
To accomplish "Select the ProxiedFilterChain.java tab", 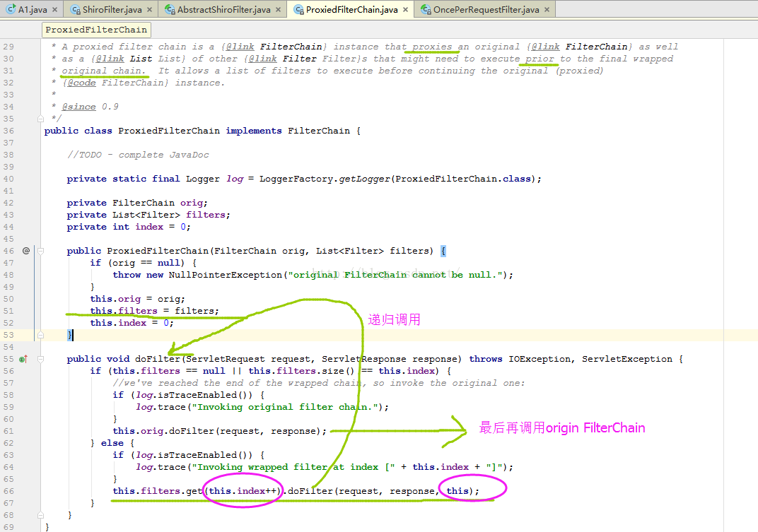I will pyautogui.click(x=352, y=10).
